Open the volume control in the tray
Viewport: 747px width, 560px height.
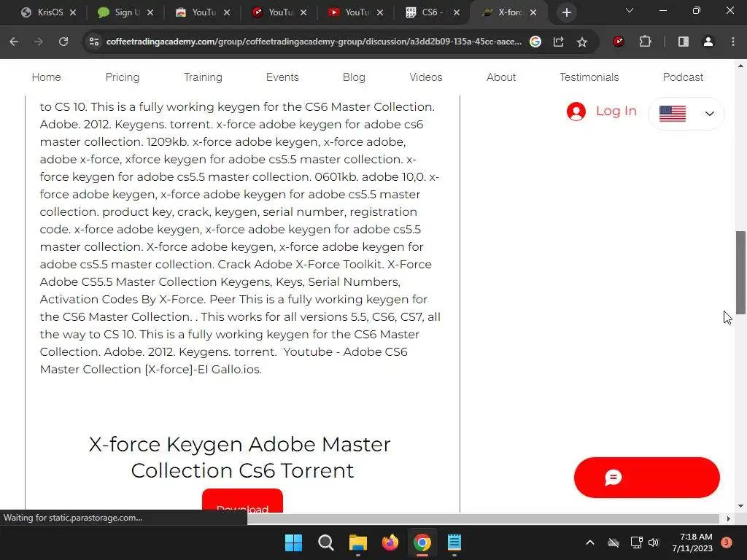click(x=654, y=542)
